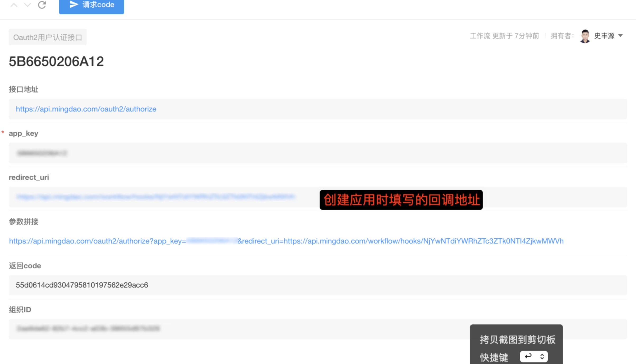
Task: Click the blurred redirect_uri link
Action: 155,197
